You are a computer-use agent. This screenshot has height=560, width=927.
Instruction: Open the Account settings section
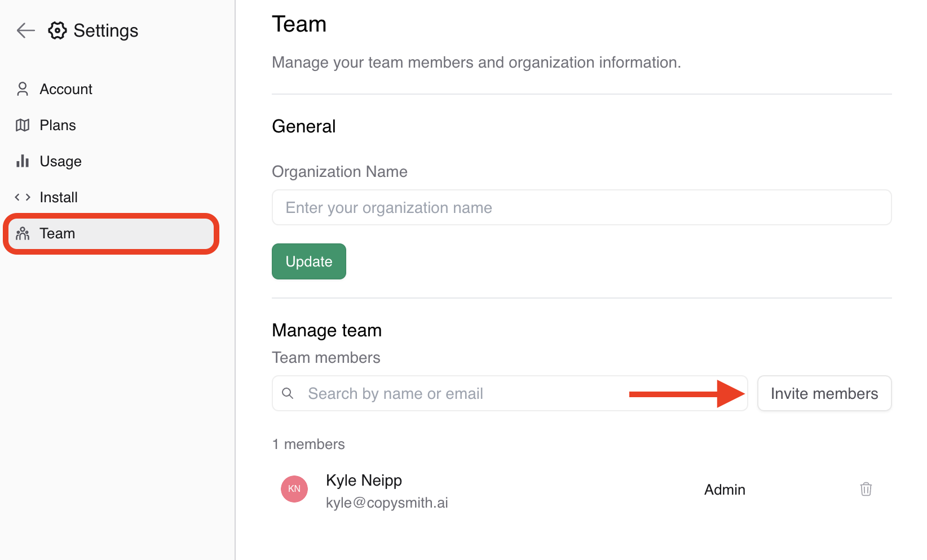click(66, 89)
